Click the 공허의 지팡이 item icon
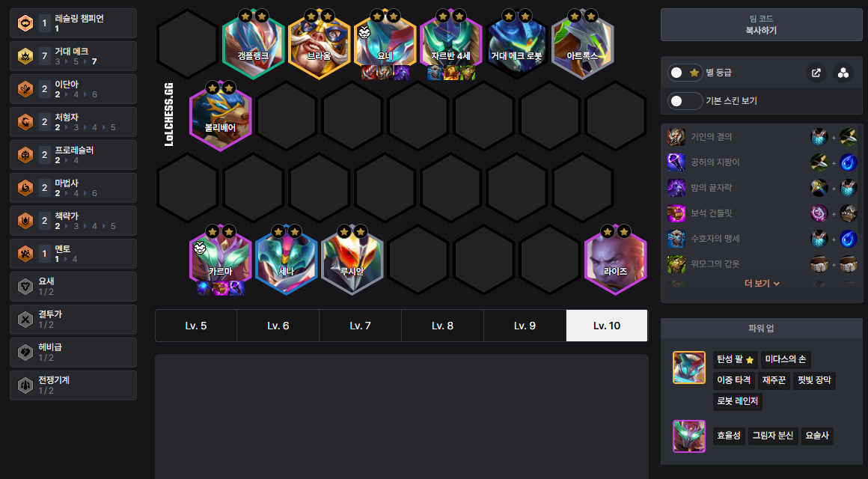This screenshot has width=868, height=479. (676, 162)
